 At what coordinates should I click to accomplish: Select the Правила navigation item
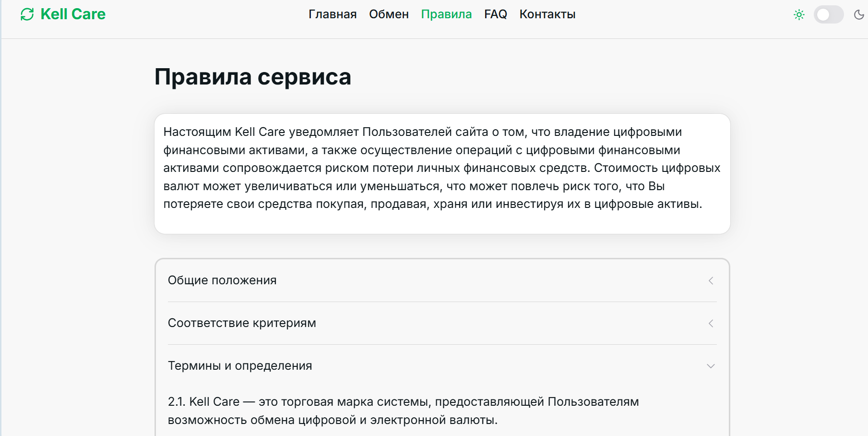446,14
